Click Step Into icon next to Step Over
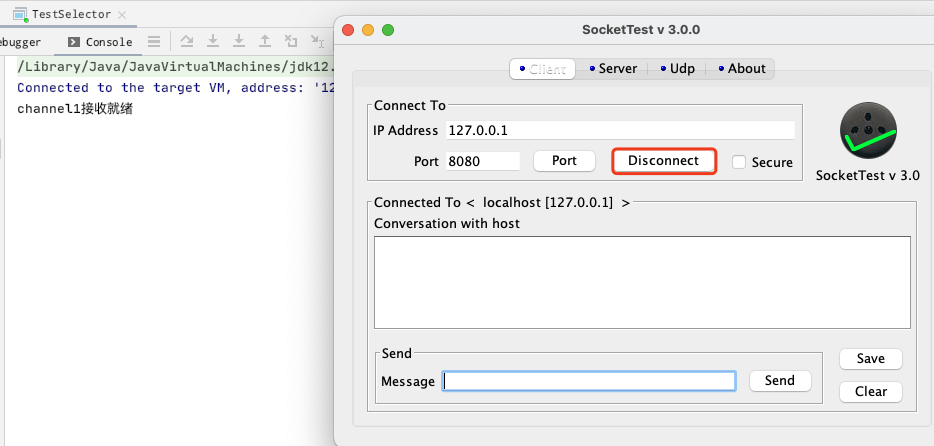Image resolution: width=934 pixels, height=446 pixels. [x=213, y=41]
